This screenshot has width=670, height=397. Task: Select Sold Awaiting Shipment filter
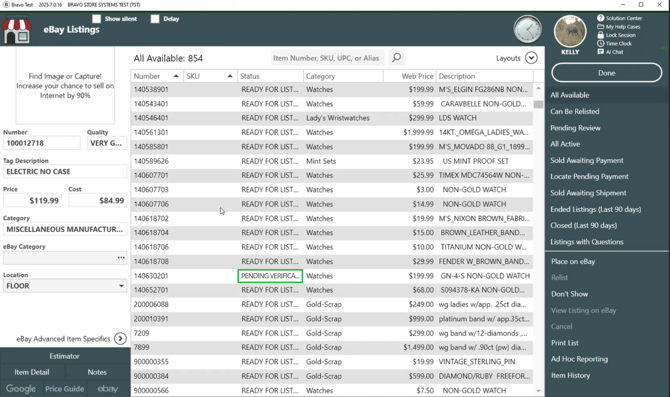[588, 193]
